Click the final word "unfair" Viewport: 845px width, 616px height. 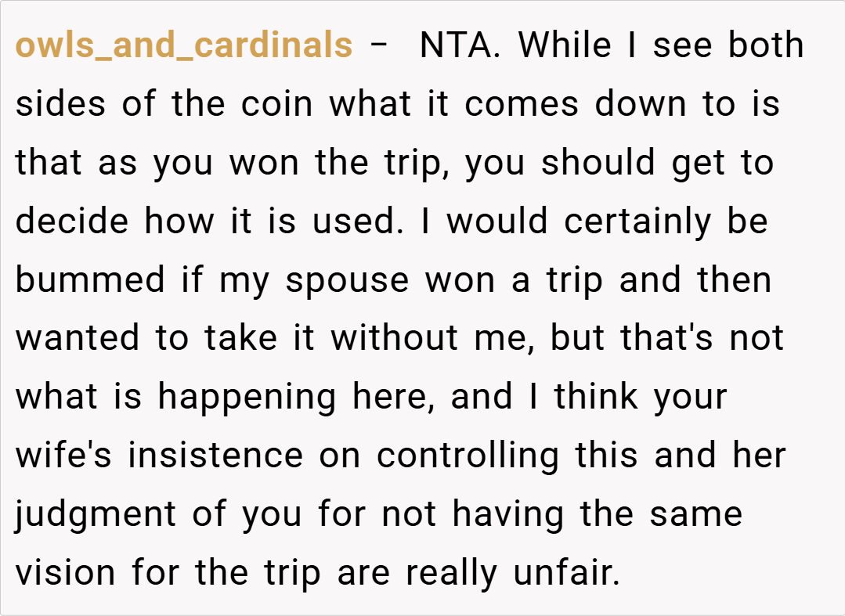tap(564, 574)
